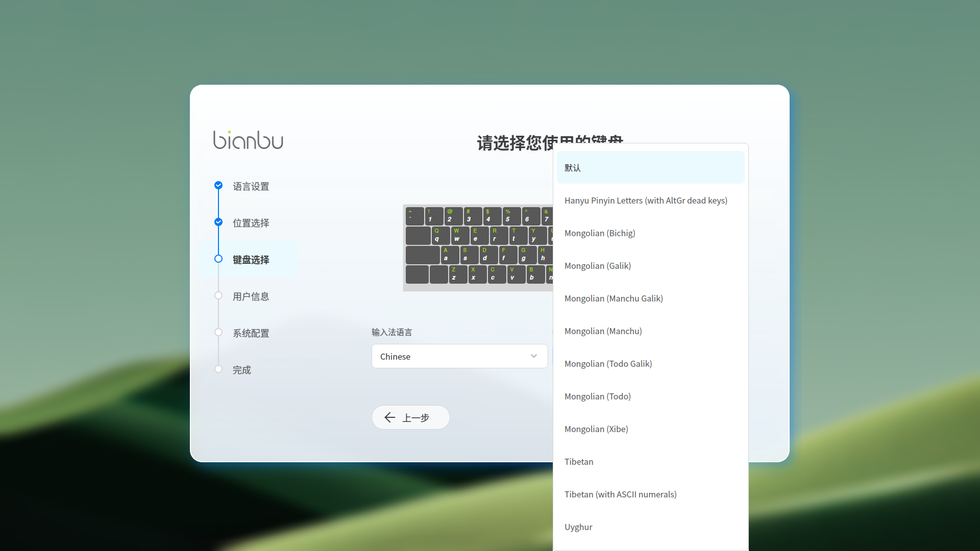Image resolution: width=980 pixels, height=551 pixels.
Task: Expand input language list via chevron arrow
Action: tap(533, 356)
